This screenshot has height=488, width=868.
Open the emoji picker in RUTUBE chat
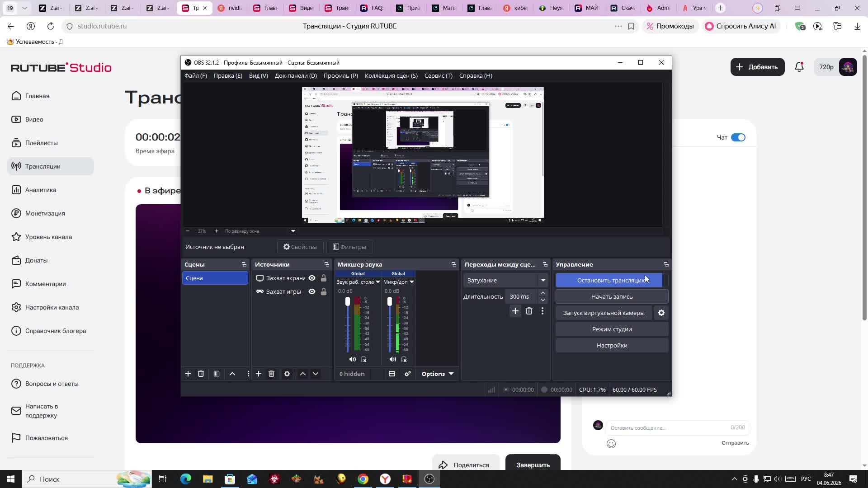pyautogui.click(x=611, y=444)
